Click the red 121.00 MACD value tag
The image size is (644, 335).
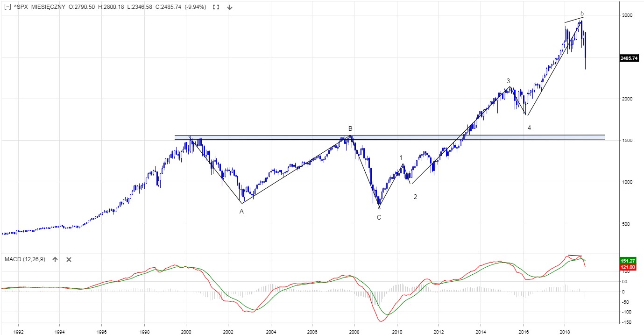coord(626,267)
